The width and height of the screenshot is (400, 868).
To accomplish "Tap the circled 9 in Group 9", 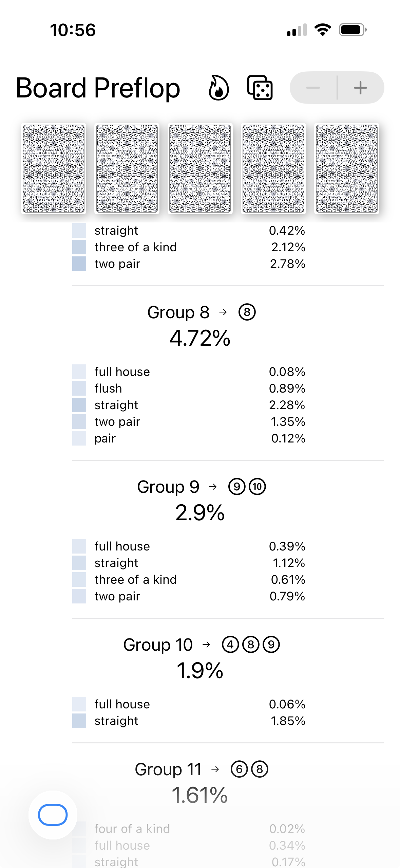I will point(237,487).
